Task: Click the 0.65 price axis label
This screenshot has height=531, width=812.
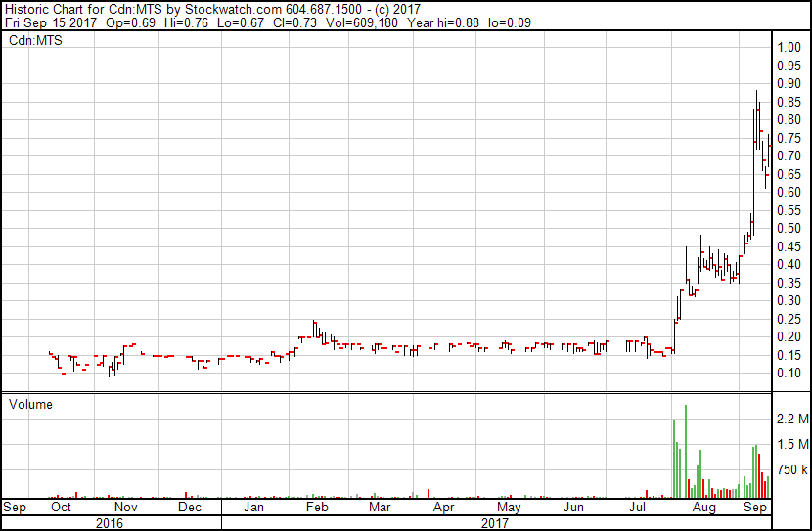Action: point(789,174)
